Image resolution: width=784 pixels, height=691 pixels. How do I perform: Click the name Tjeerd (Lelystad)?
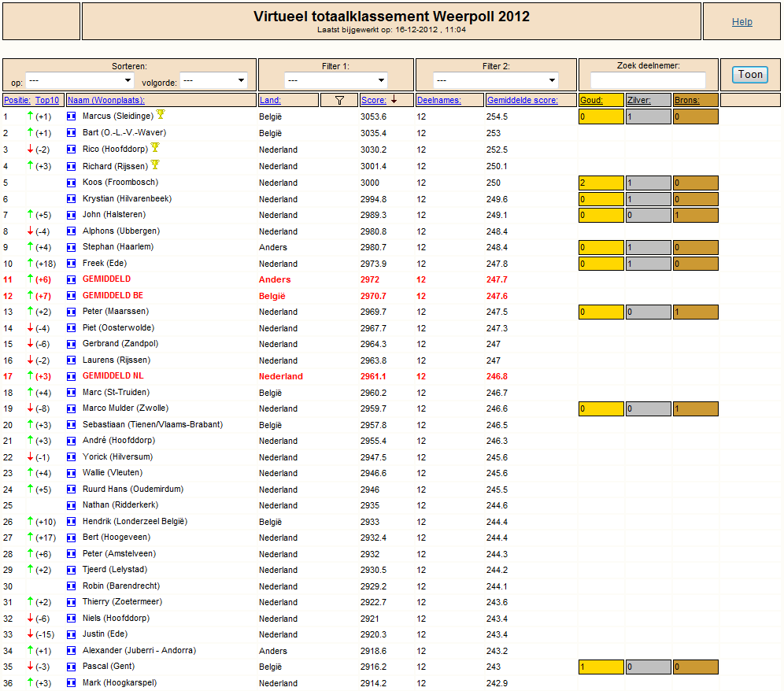tap(115, 570)
